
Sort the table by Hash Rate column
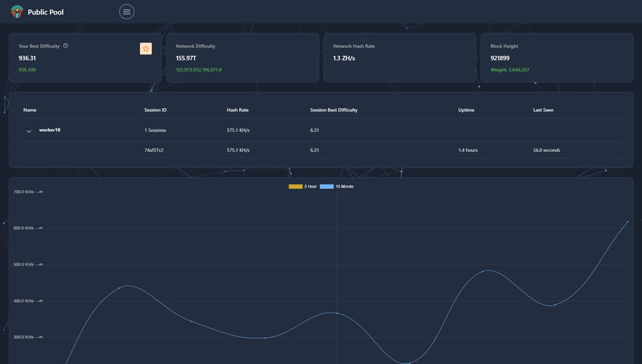[237, 110]
